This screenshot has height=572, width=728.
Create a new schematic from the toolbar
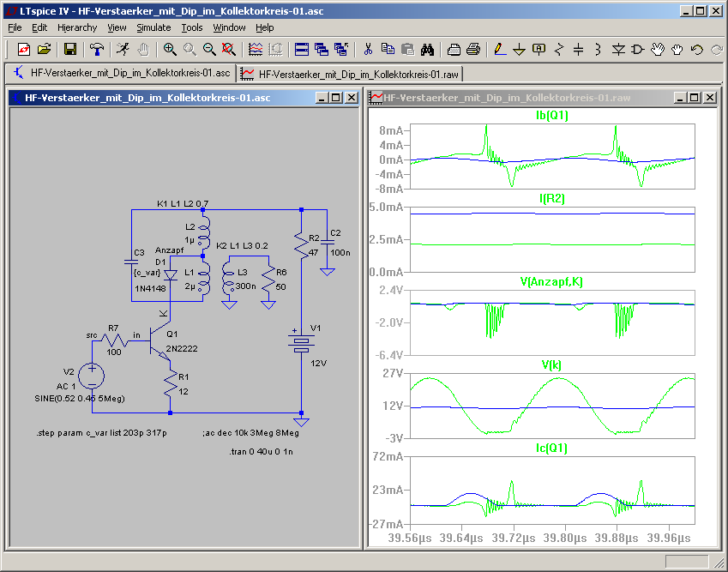tap(24, 49)
